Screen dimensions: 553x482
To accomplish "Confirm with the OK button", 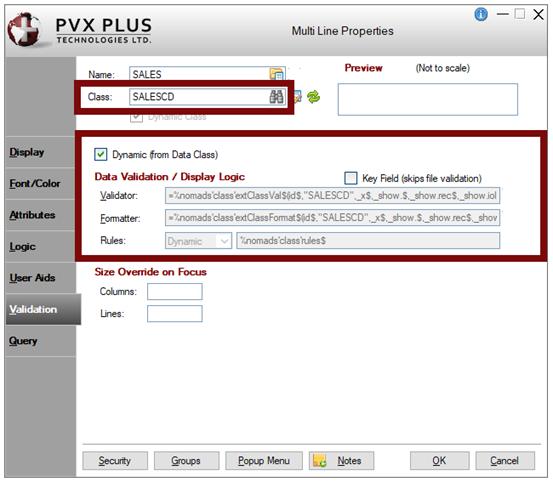I will 439,460.
